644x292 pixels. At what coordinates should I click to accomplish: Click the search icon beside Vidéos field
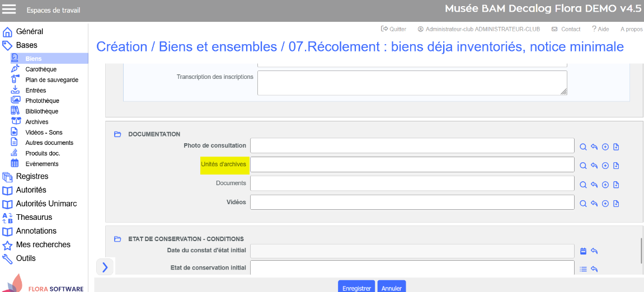pyautogui.click(x=583, y=204)
